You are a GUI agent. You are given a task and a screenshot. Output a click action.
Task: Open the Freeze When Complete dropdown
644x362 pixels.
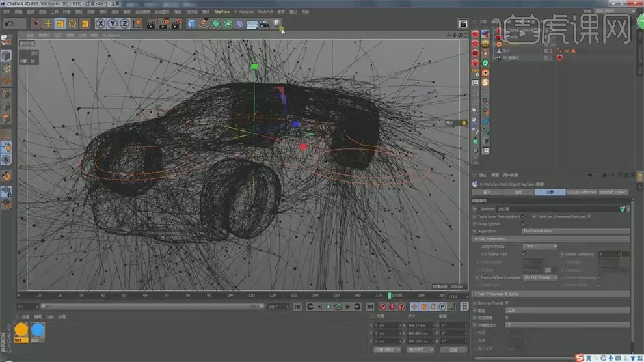pos(540,277)
